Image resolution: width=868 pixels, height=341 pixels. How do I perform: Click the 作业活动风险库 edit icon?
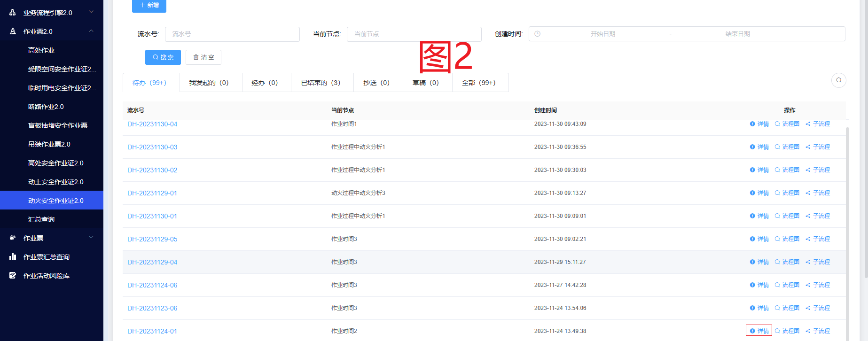coord(13,275)
